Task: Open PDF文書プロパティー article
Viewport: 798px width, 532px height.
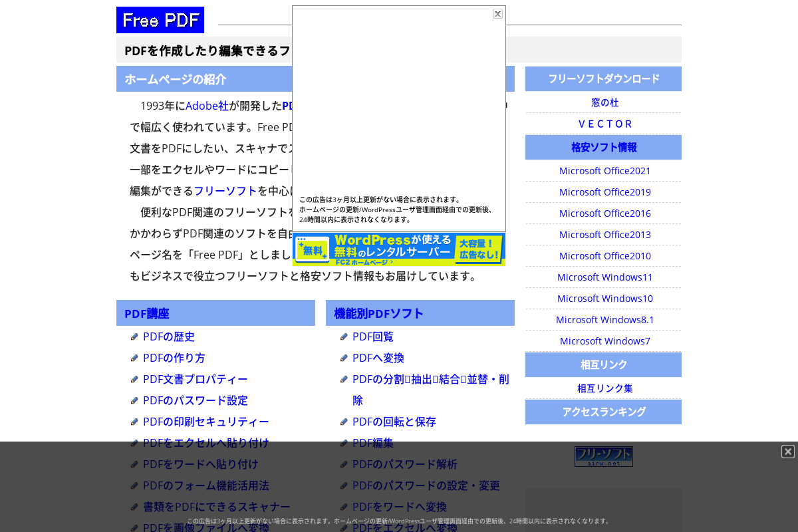Action: (196, 379)
